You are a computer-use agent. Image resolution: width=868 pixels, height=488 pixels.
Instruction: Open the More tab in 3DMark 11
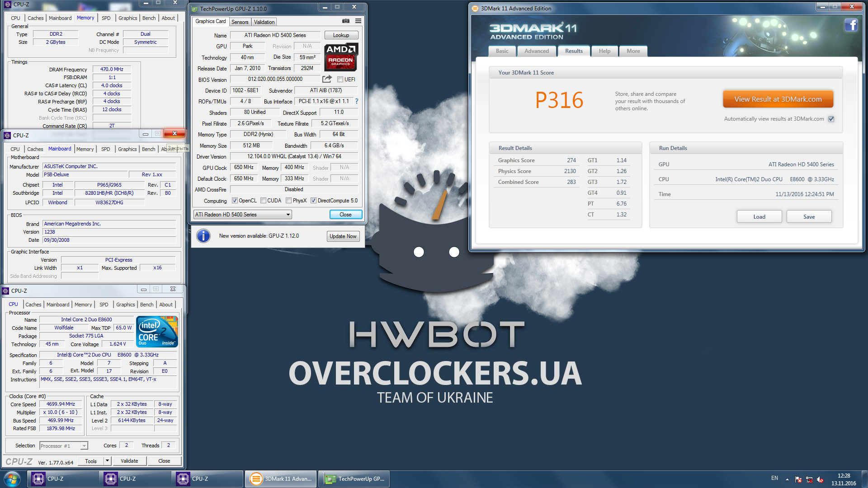pyautogui.click(x=633, y=51)
